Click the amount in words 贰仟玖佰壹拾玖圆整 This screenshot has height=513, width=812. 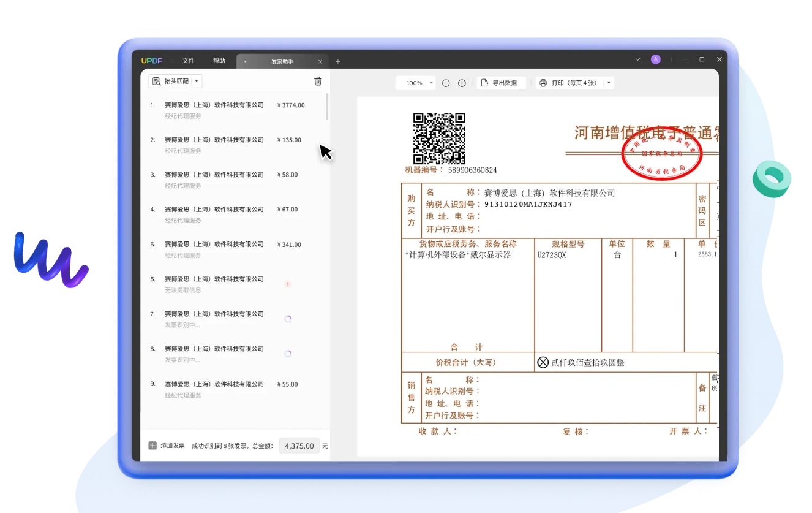tap(587, 362)
